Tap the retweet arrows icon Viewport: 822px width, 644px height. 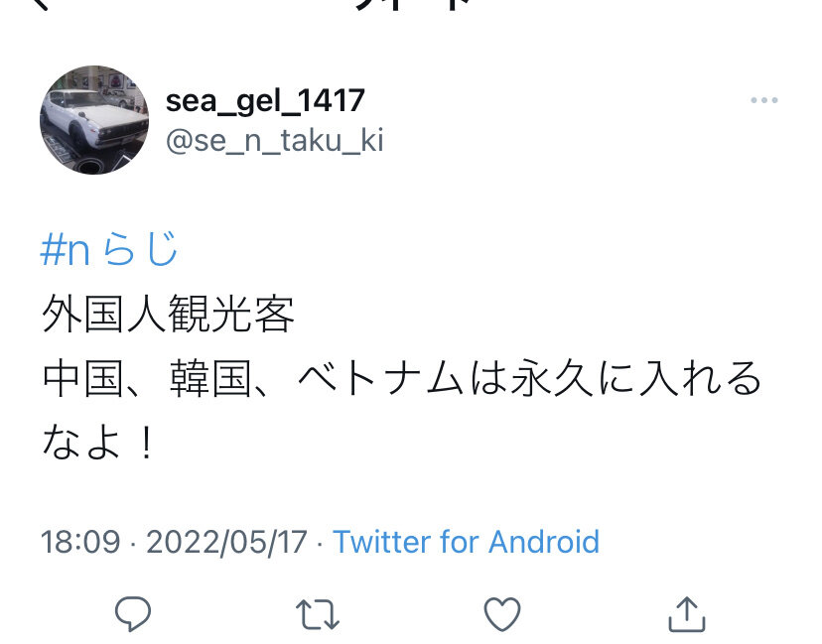coord(317,614)
